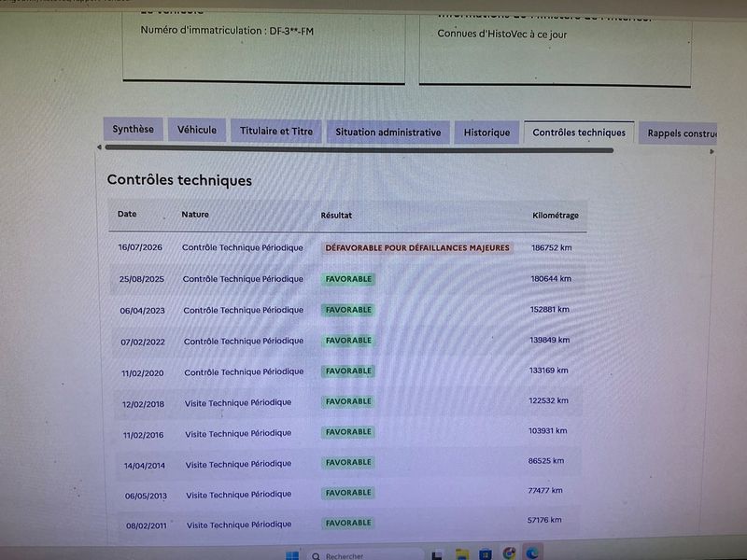The image size is (747, 560).
Task: Click the 77477 km value
Action: click(x=545, y=491)
